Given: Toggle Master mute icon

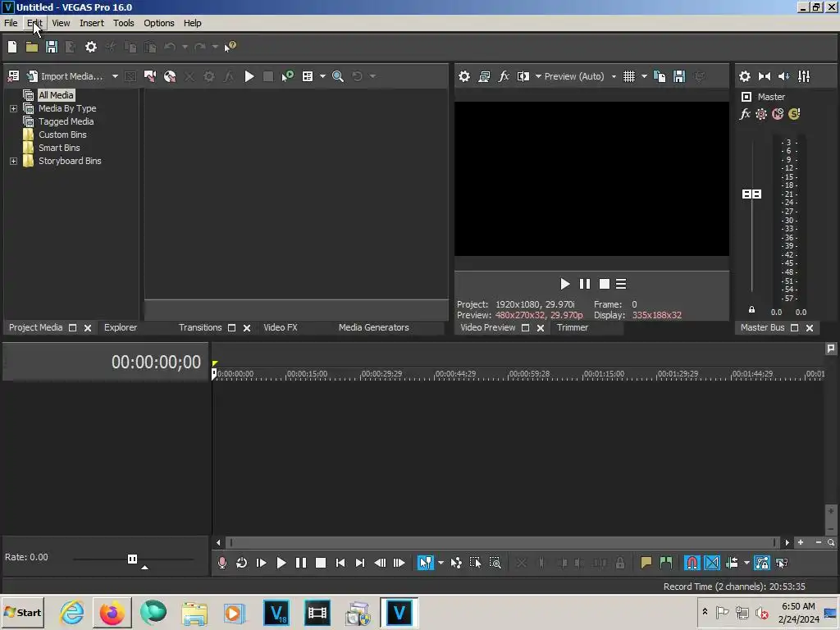Looking at the screenshot, I should pyautogui.click(x=778, y=114).
